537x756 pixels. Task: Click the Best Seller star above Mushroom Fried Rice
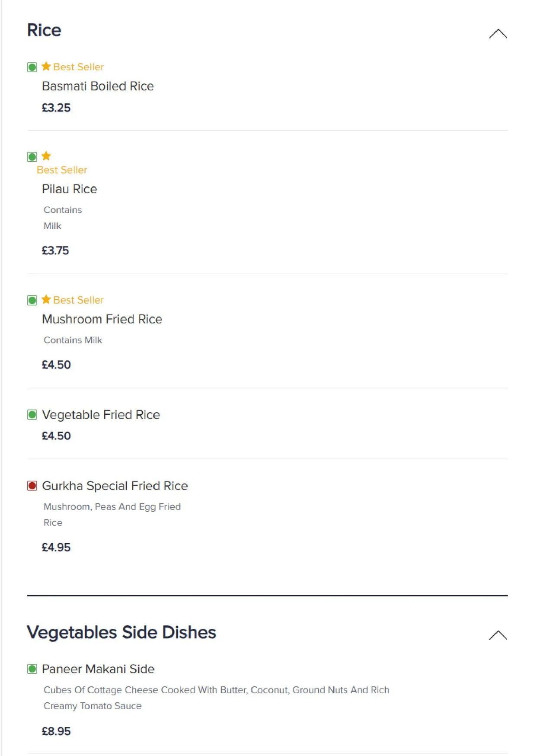[x=46, y=299]
